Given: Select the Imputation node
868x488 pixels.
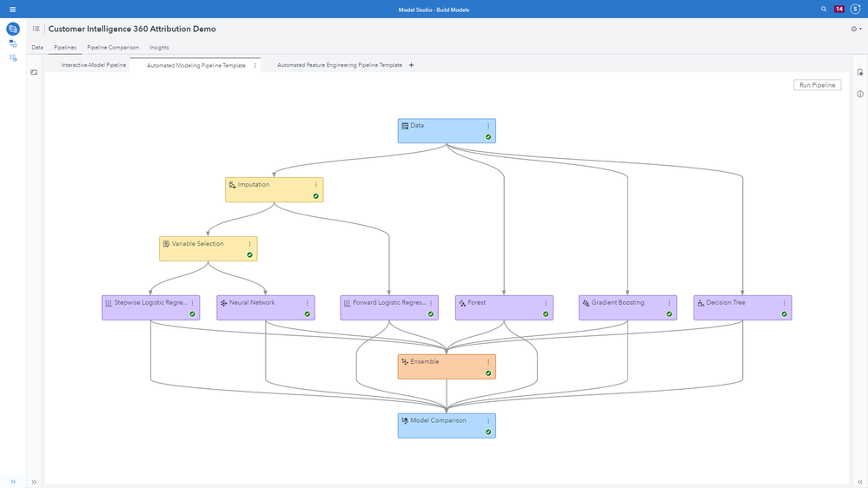Looking at the screenshot, I should [x=274, y=190].
